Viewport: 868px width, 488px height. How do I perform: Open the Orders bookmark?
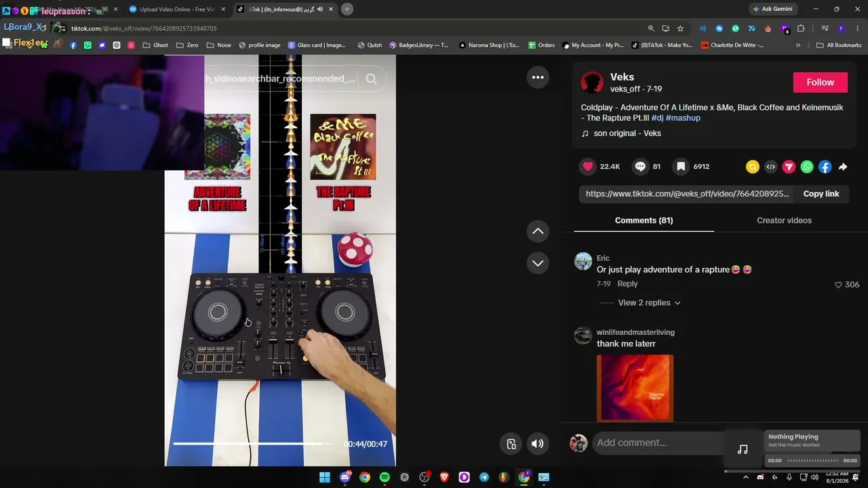541,45
